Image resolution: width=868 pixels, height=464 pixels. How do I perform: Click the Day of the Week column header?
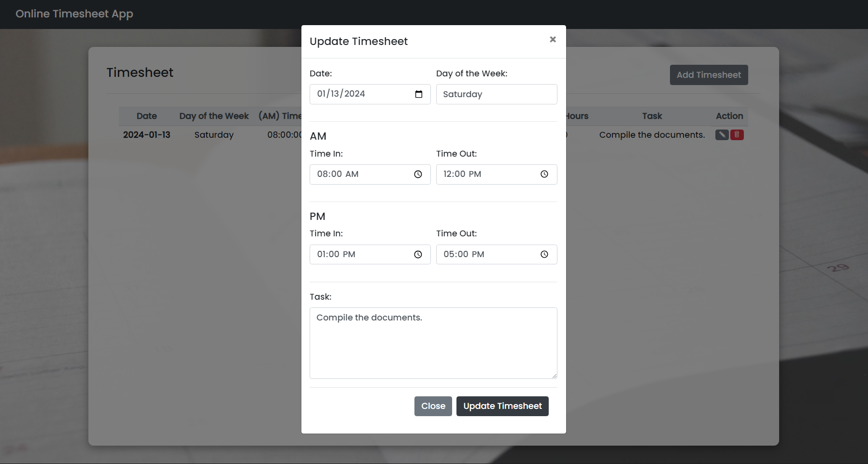(214, 116)
